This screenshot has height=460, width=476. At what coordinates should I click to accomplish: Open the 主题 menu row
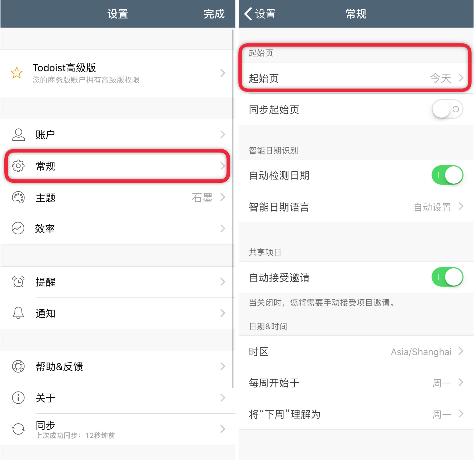click(118, 197)
